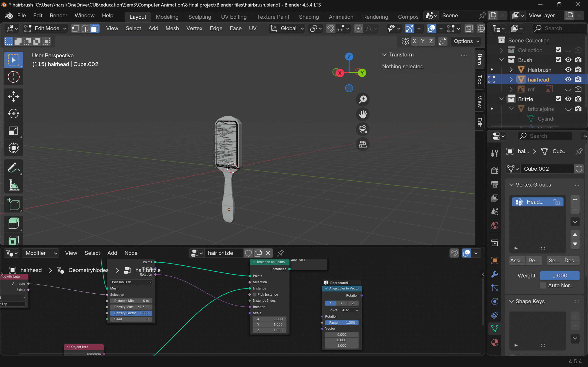Click the Pan view hand icon

pos(362,114)
